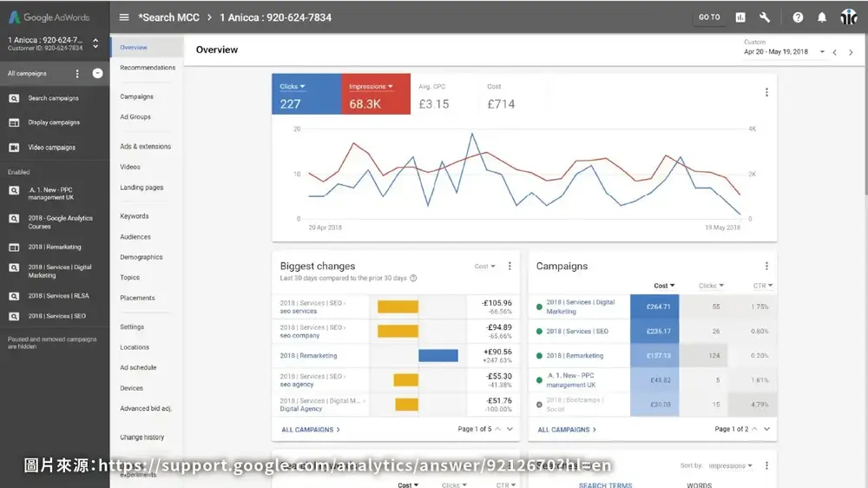Image resolution: width=868 pixels, height=488 pixels.
Task: Open Campaigns card three-dot menu
Action: [766, 266]
